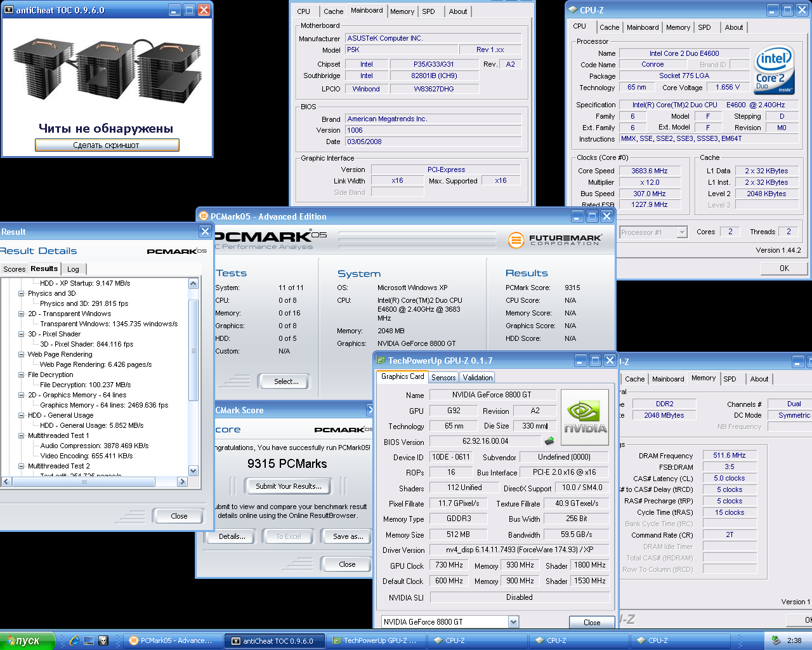Click Close in the GPU-Z window
The width and height of the screenshot is (812, 650).
(x=592, y=623)
